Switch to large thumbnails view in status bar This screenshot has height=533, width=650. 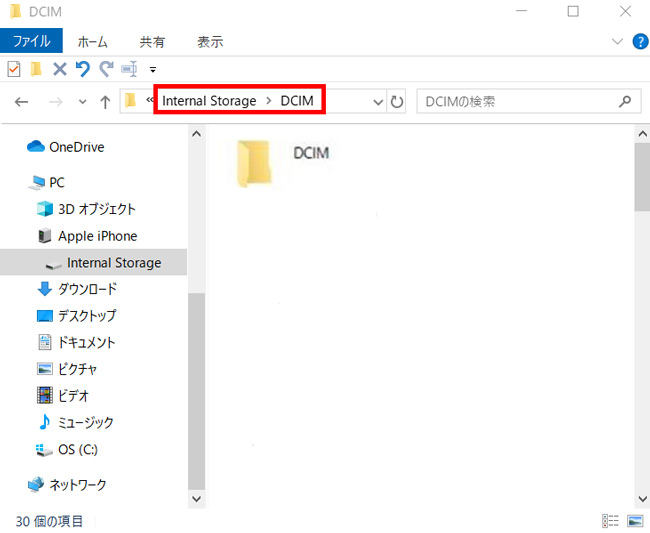tap(634, 521)
